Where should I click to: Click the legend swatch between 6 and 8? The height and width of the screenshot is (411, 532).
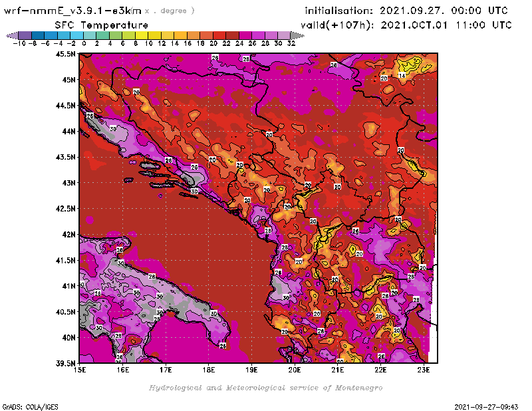tap(128, 35)
